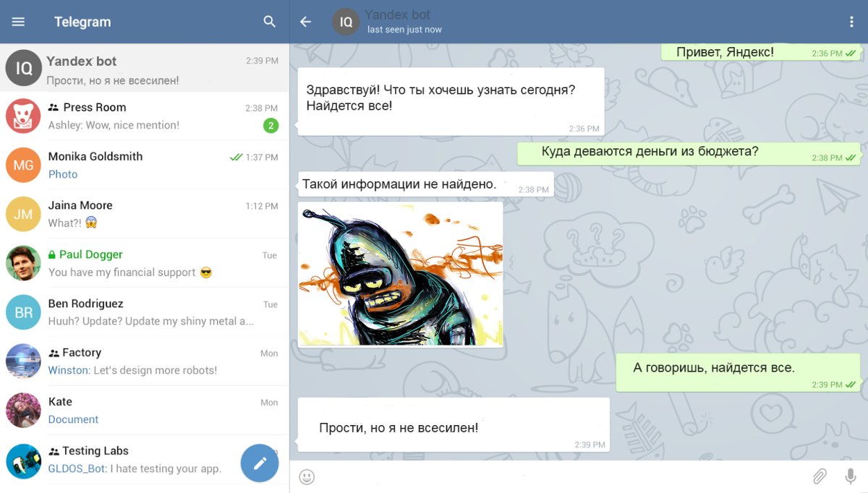This screenshot has height=493, width=868.
Task: Attach a file with paperclip icon
Action: (x=819, y=476)
